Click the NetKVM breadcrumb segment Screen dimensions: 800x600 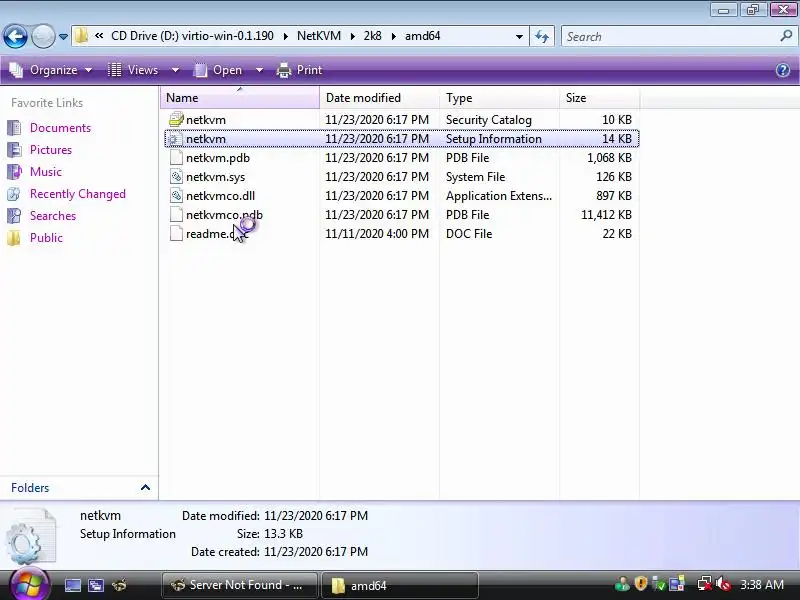click(x=319, y=36)
